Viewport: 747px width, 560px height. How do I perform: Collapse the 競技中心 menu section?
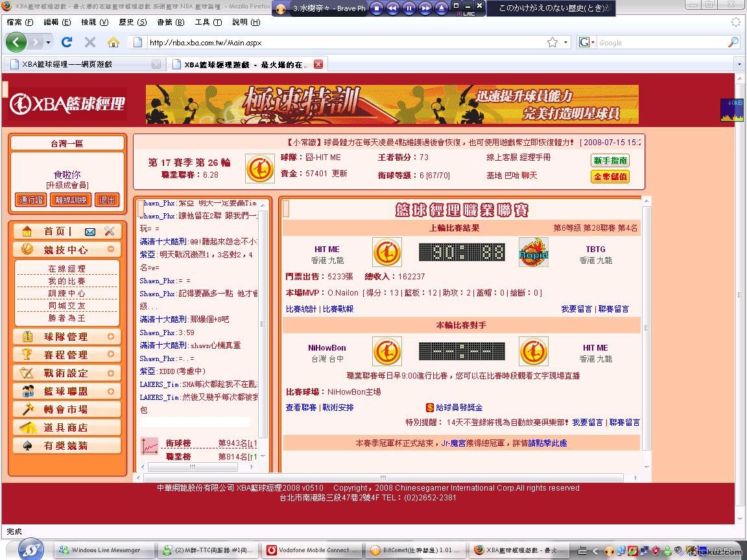tap(111, 250)
